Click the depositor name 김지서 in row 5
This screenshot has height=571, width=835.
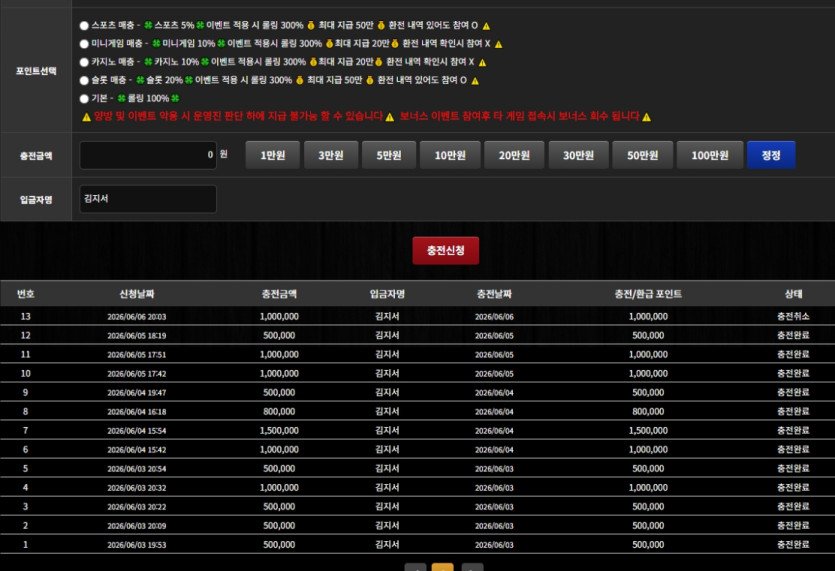pos(387,469)
